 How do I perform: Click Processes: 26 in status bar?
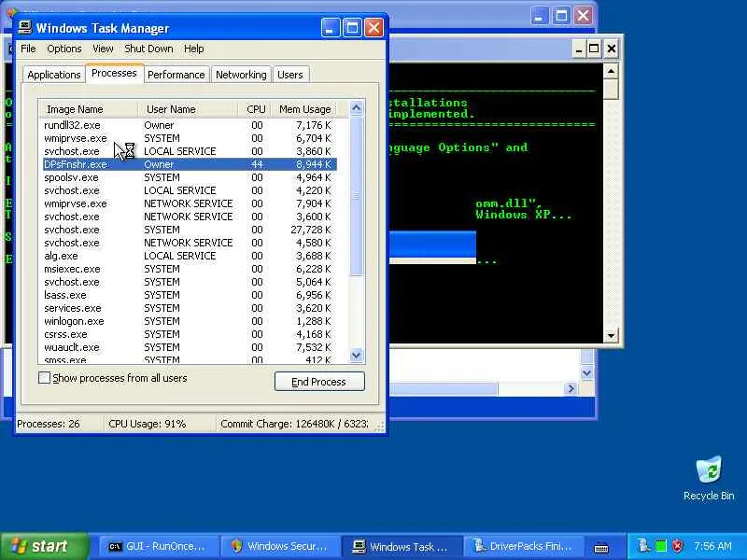point(49,424)
